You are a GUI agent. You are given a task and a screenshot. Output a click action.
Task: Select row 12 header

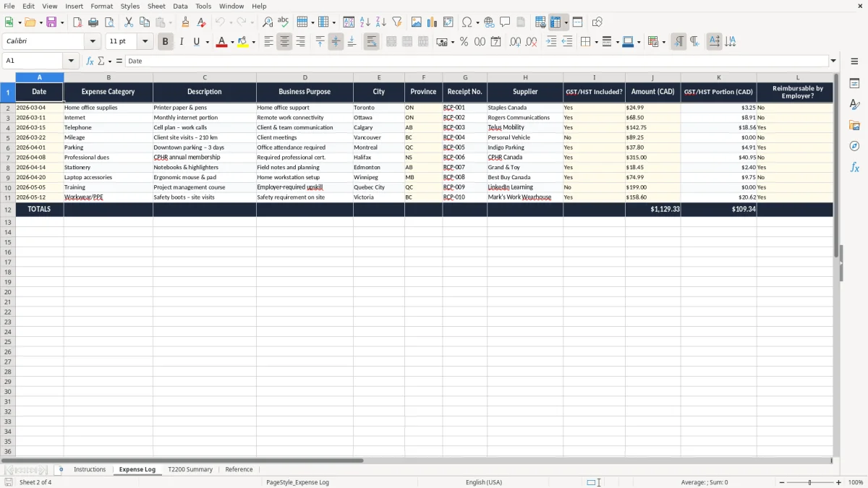(x=8, y=210)
